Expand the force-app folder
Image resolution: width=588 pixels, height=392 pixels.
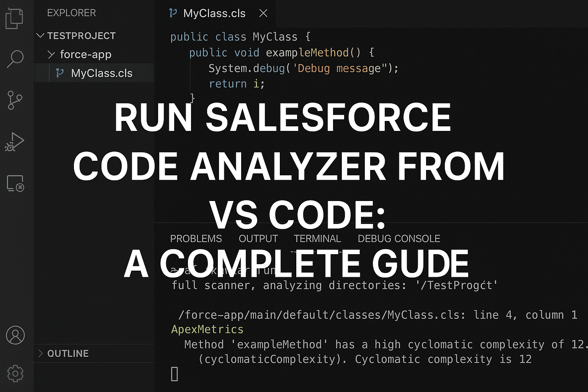(51, 54)
